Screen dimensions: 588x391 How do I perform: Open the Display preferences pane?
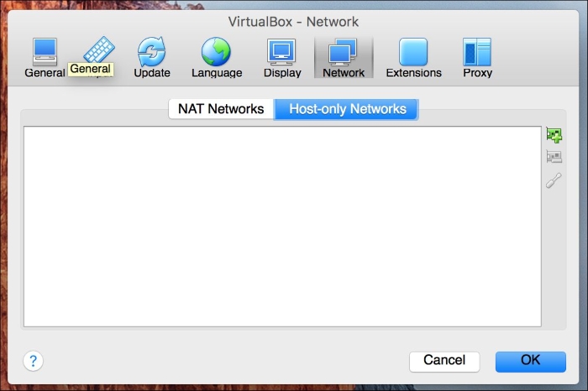(282, 58)
